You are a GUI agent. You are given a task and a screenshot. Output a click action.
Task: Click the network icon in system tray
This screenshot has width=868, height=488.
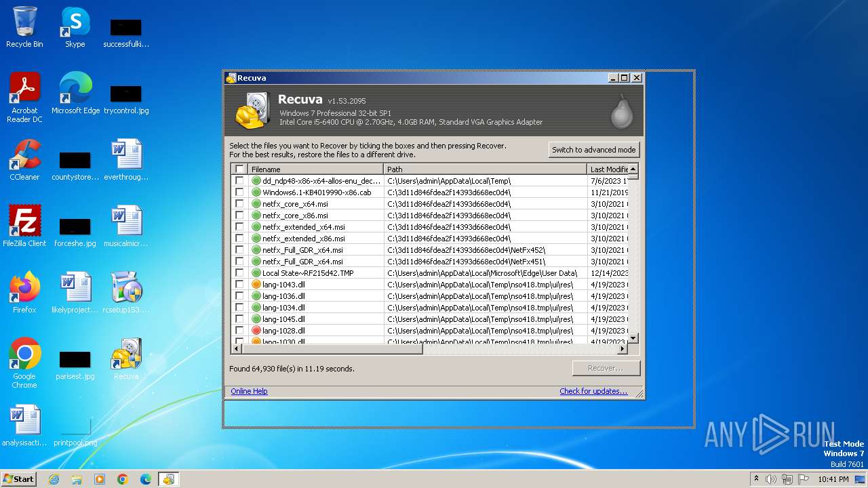pyautogui.click(x=787, y=479)
